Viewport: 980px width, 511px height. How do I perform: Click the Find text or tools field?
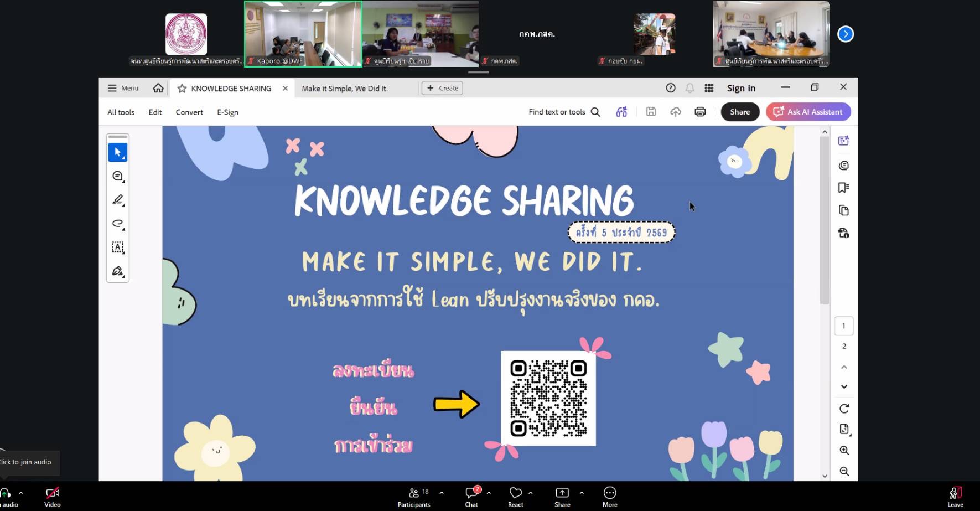[557, 112]
